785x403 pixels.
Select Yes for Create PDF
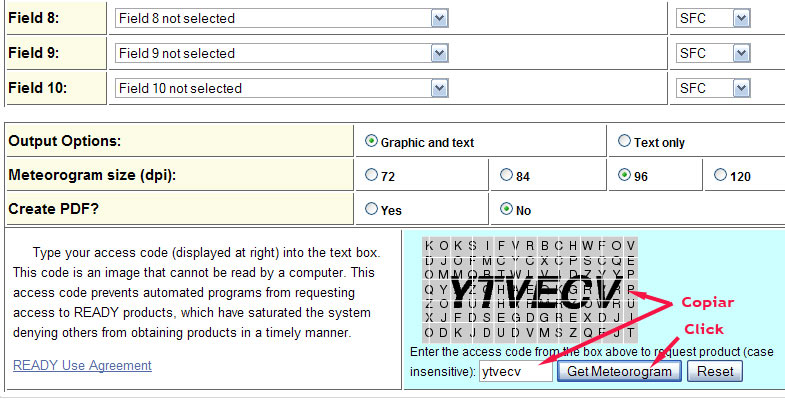click(371, 209)
